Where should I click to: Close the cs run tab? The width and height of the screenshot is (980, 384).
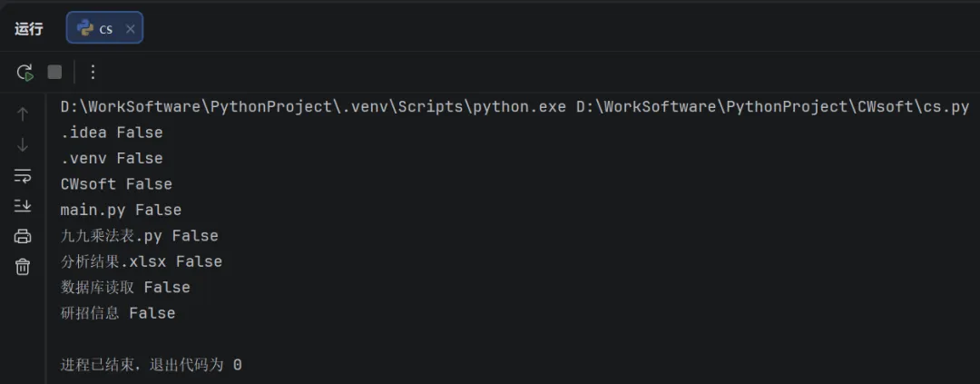tap(130, 28)
